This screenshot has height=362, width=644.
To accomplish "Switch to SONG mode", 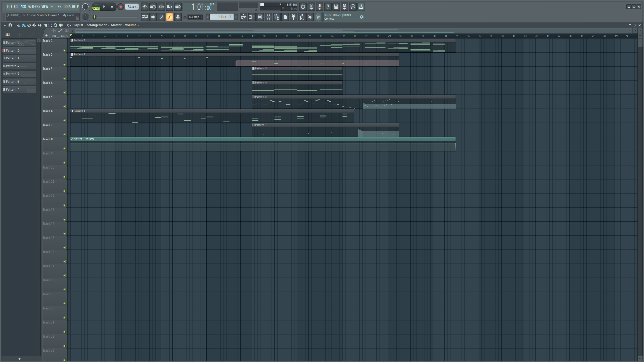I will click(96, 9).
